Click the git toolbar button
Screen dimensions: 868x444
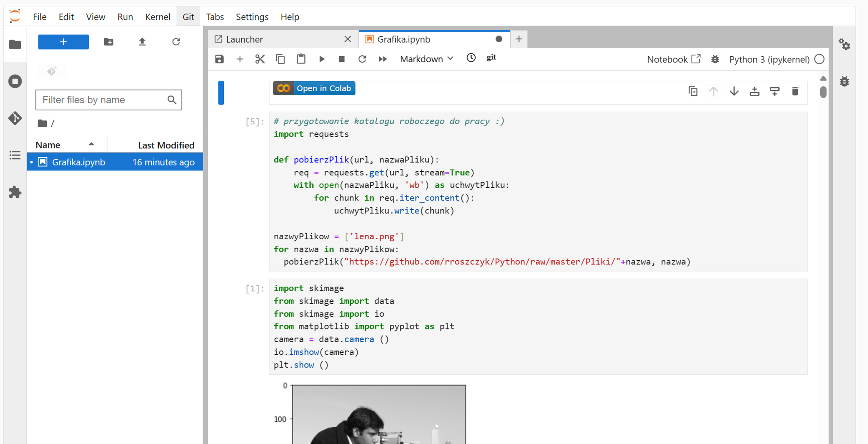[491, 58]
